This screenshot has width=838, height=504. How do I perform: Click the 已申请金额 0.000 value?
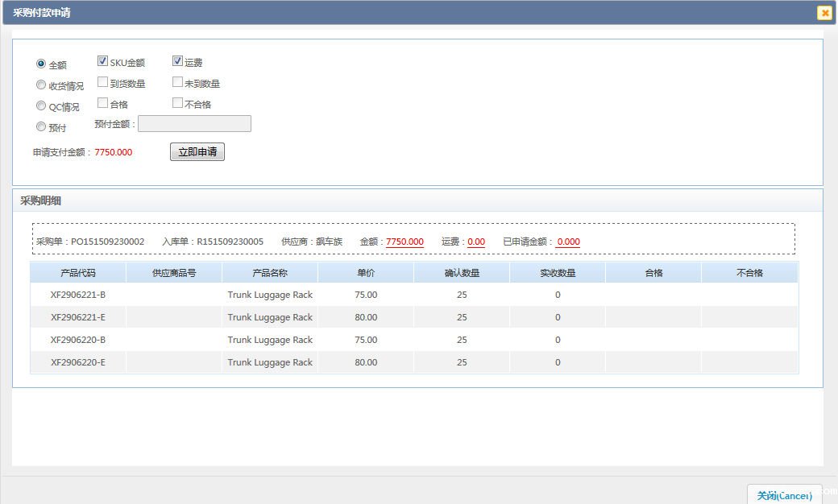[568, 242]
